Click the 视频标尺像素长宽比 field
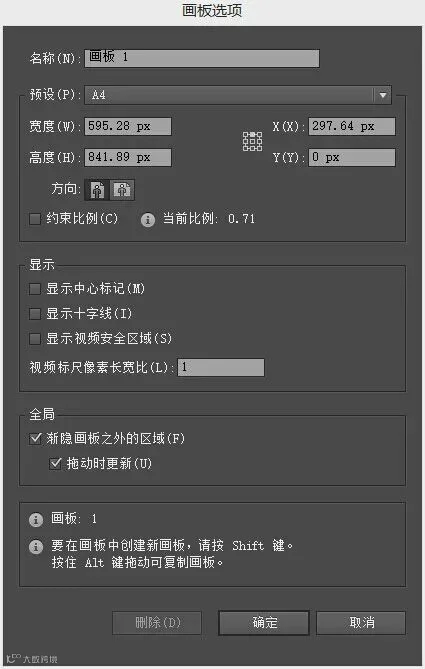 [x=221, y=367]
